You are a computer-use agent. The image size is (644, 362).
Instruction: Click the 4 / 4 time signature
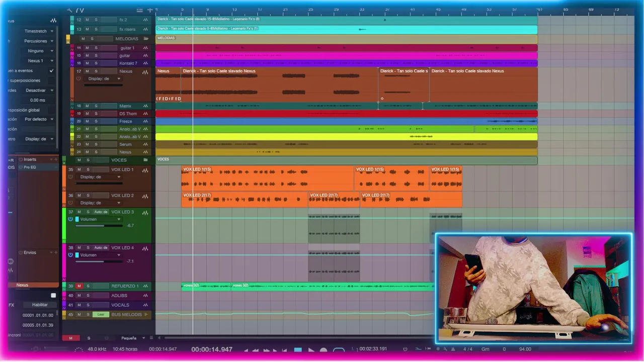pos(468,349)
